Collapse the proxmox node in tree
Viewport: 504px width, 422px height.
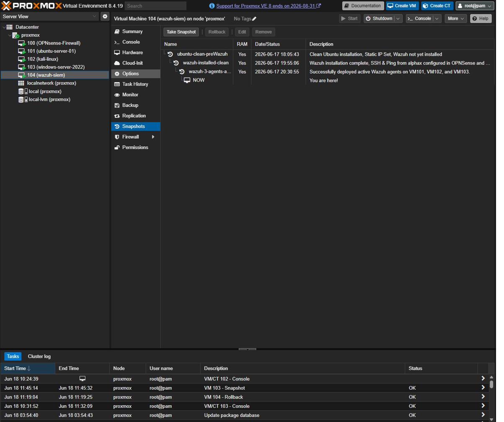(x=10, y=35)
